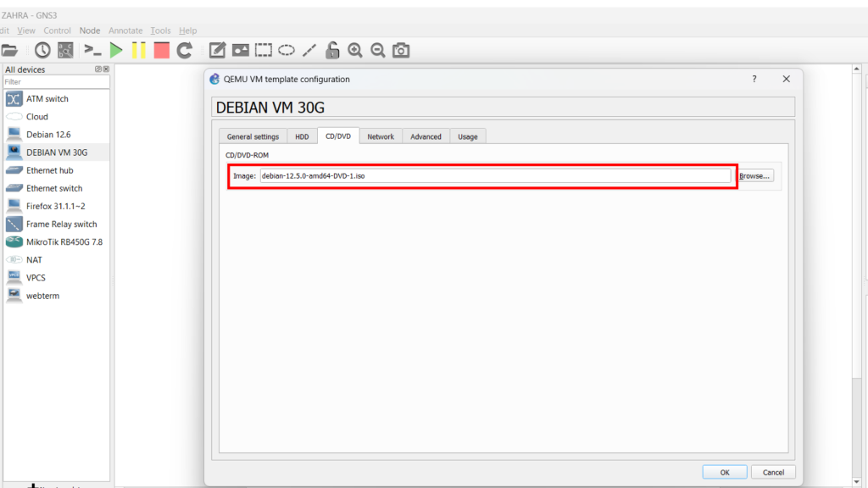Image resolution: width=868 pixels, height=488 pixels.
Task: Select the Draw ellipse tool
Action: [287, 51]
